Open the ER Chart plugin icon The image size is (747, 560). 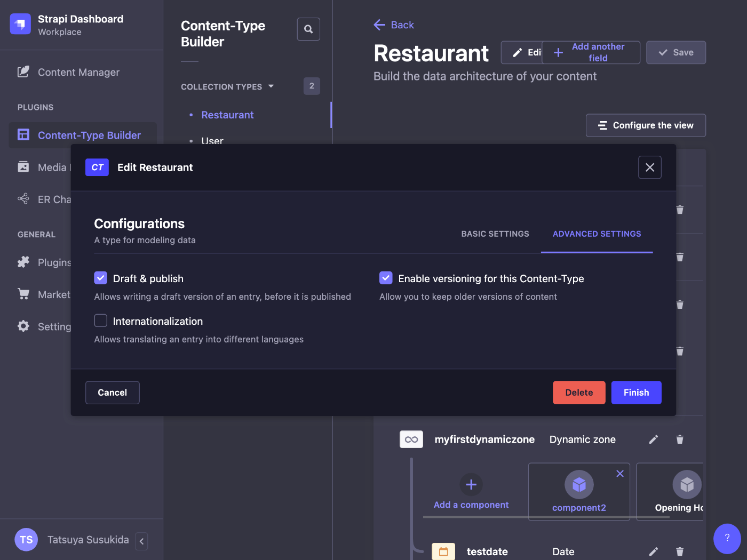pyautogui.click(x=23, y=199)
